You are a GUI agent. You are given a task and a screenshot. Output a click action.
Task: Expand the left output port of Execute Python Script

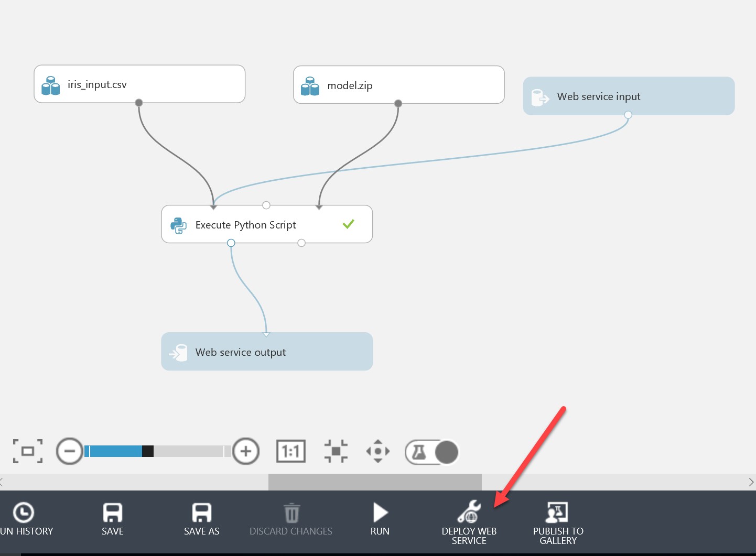point(231,243)
